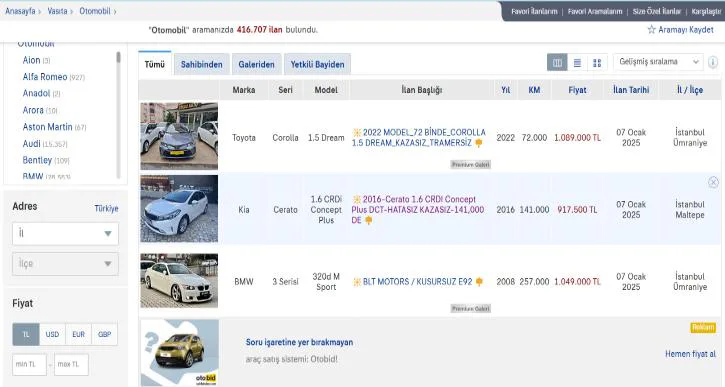Select Bentley brand in category list
The image size is (725, 387).
pos(37,160)
